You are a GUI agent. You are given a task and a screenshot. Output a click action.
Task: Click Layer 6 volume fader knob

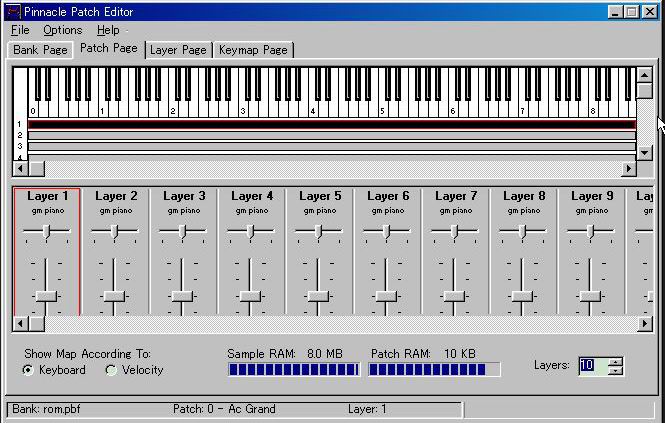click(386, 296)
